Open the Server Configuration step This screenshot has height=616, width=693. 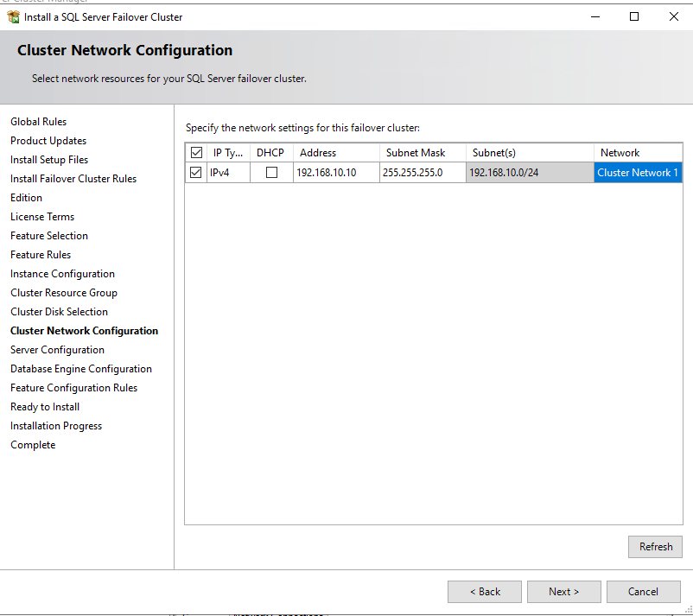(57, 350)
